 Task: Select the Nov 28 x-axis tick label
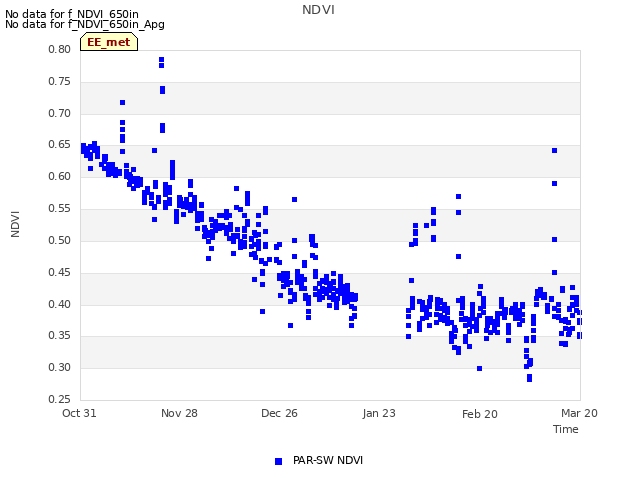(x=179, y=413)
